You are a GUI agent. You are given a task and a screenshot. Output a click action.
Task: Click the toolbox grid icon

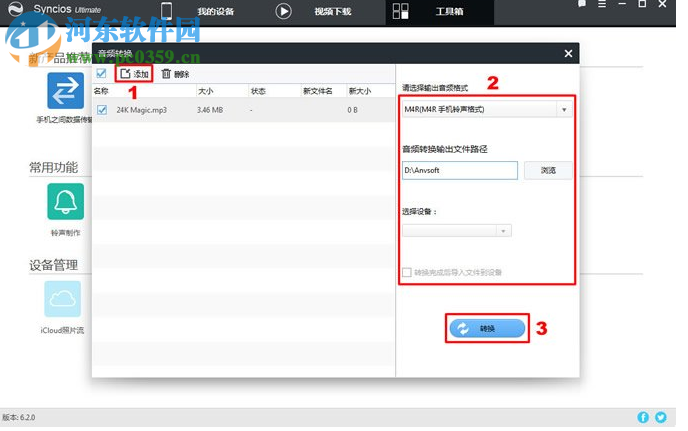[x=400, y=11]
